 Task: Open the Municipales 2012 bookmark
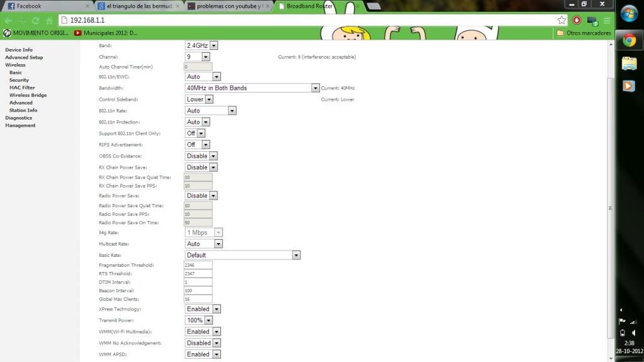click(106, 33)
